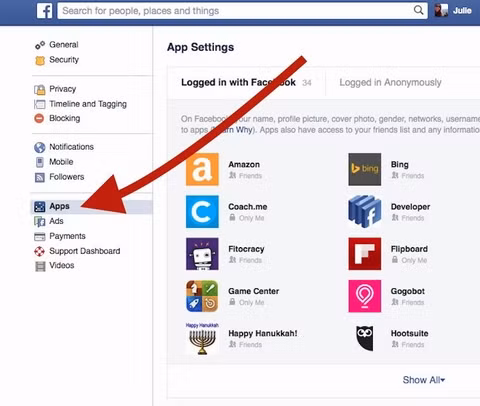Viewport: 480px width, 406px height.
Task: Click the Facebook logo icon
Action: 44,11
